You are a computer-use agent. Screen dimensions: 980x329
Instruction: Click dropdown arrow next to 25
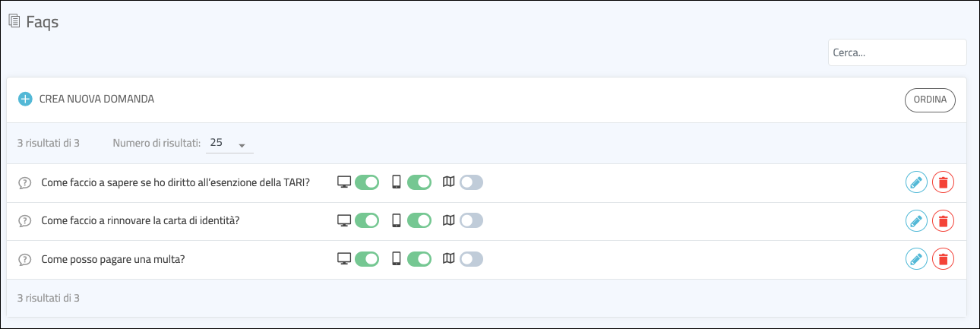[242, 144]
